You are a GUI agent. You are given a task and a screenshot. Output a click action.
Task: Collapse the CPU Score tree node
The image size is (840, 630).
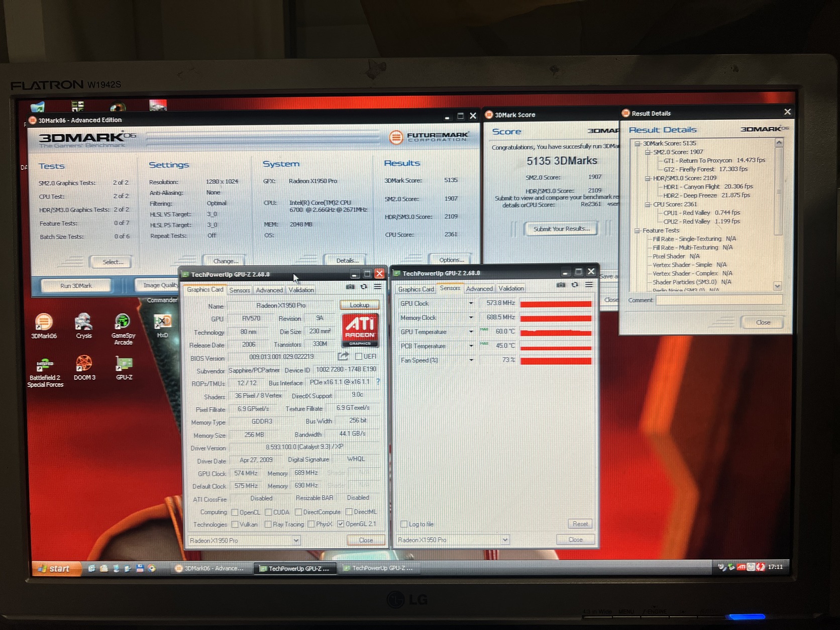pos(648,204)
